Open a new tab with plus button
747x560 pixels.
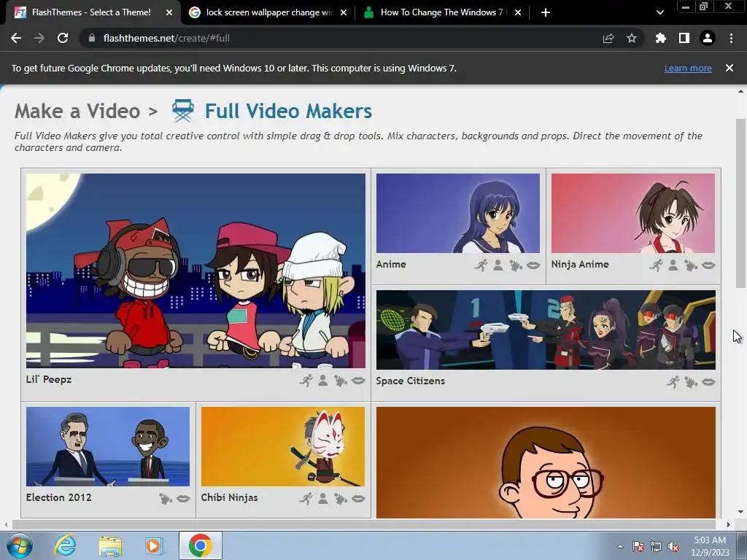click(546, 12)
